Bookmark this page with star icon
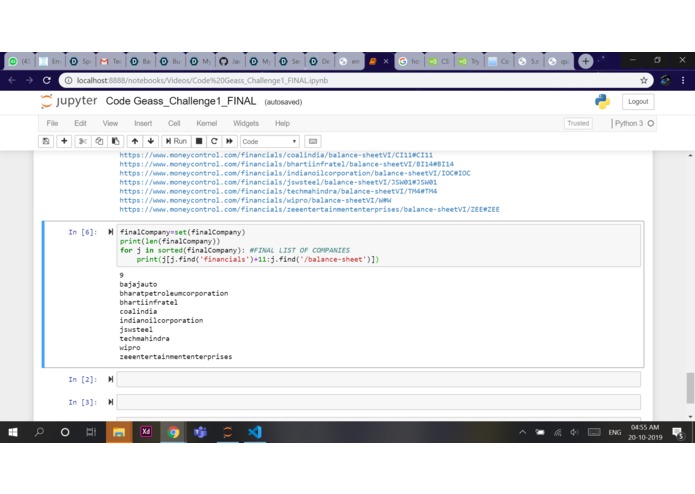The width and height of the screenshot is (695, 494). click(x=644, y=80)
